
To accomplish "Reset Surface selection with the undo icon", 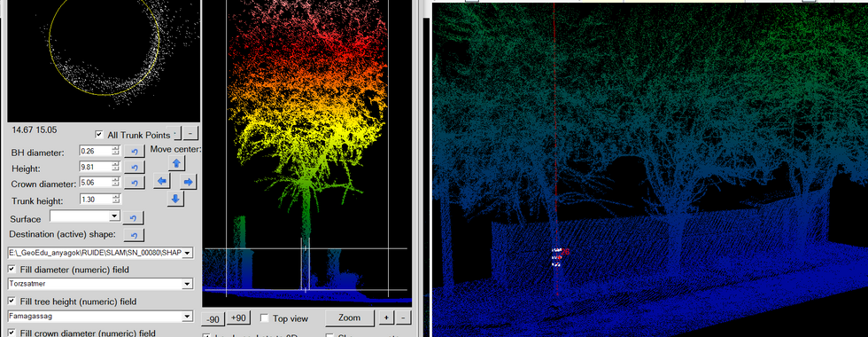I will tap(134, 218).
